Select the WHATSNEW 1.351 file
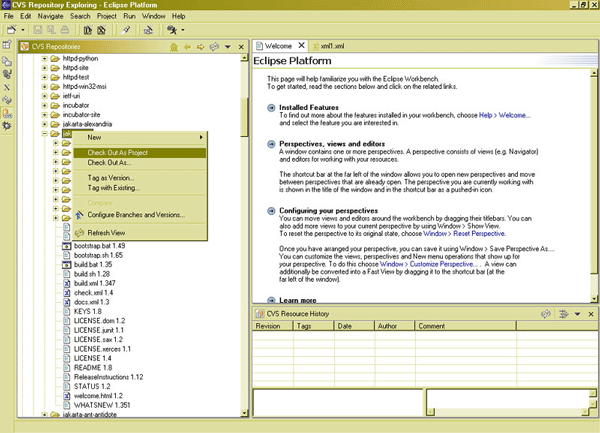Screen dimensions: 600x433 pos(102,405)
